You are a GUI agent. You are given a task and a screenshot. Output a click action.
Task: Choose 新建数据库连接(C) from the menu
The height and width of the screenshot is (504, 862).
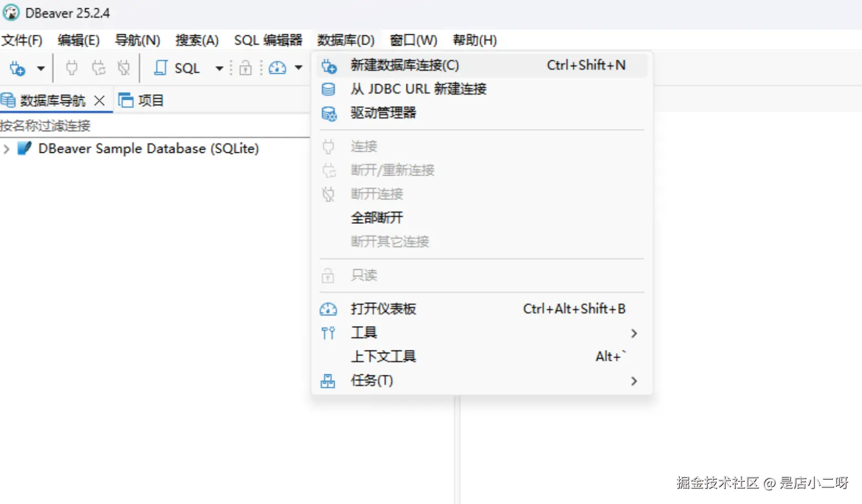(482, 65)
